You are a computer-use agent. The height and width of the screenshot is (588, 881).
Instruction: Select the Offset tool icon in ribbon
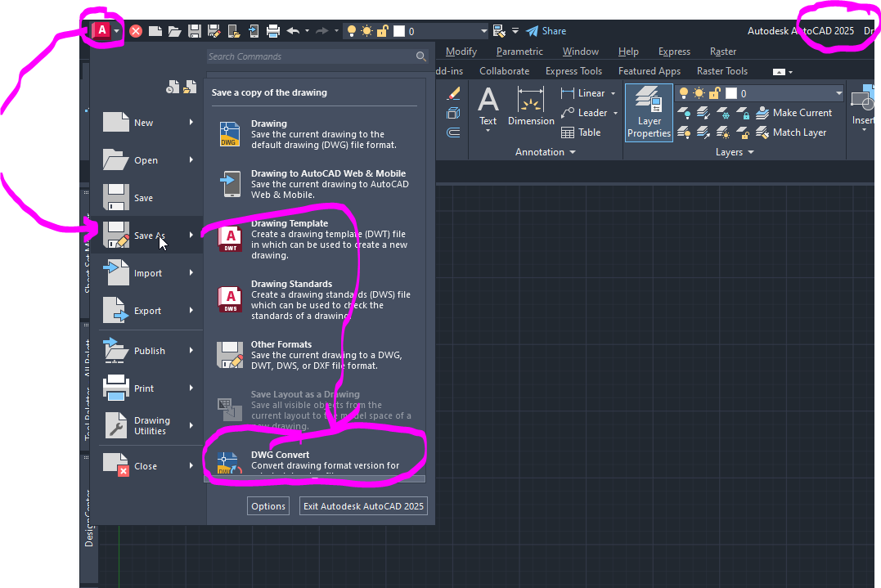pyautogui.click(x=453, y=132)
